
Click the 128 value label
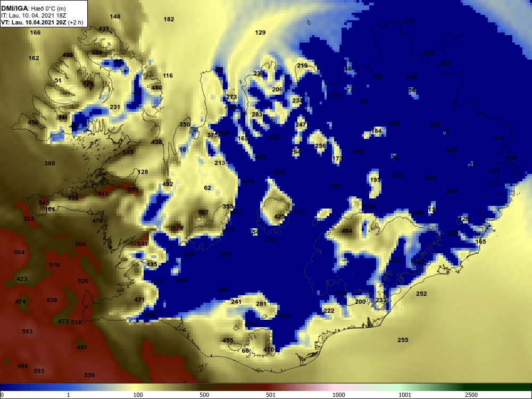click(x=143, y=172)
